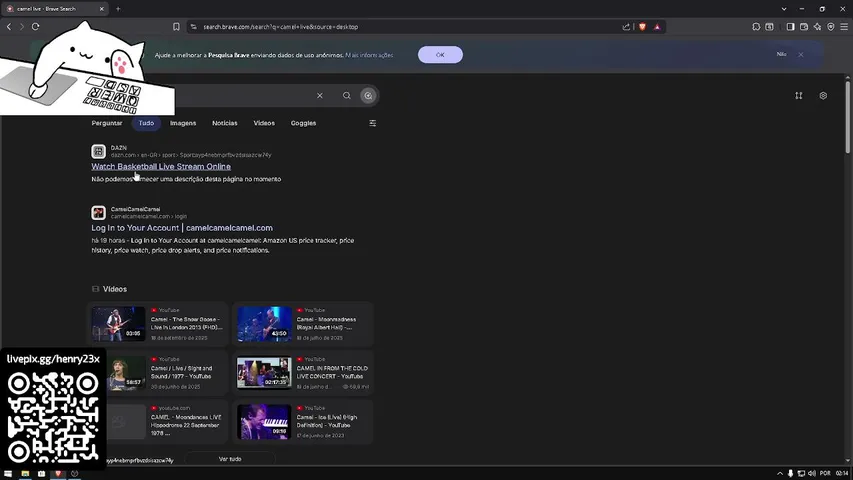Screen dimensions: 853x480
Task: Submit search with the magnifier icon
Action: (x=347, y=96)
